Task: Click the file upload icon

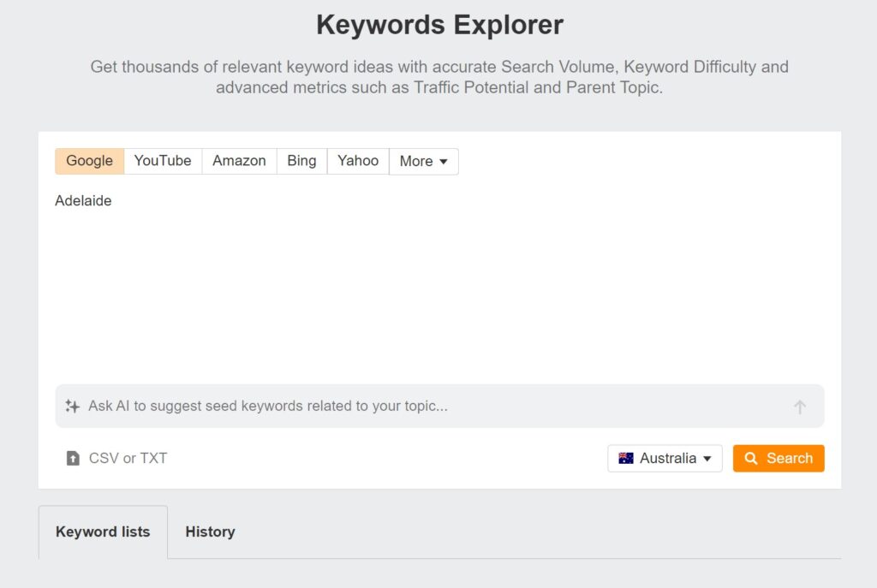Action: point(73,458)
